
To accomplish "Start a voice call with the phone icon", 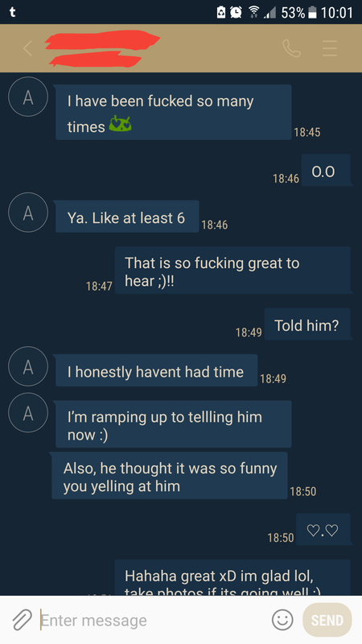I will (292, 48).
